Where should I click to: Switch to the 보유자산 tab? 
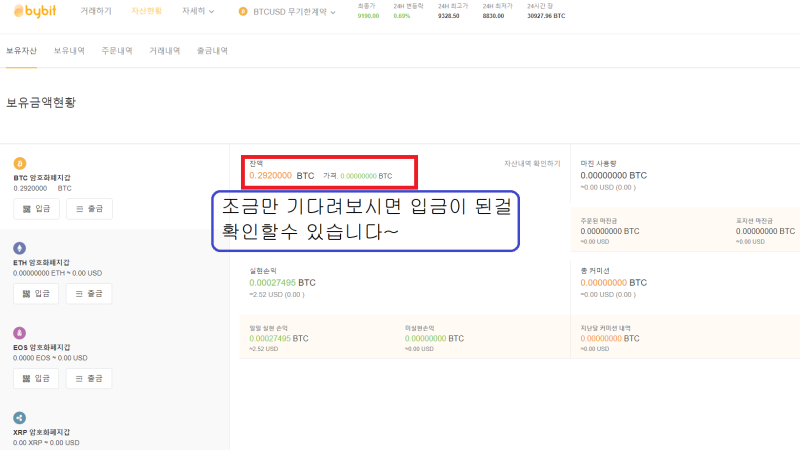21,51
